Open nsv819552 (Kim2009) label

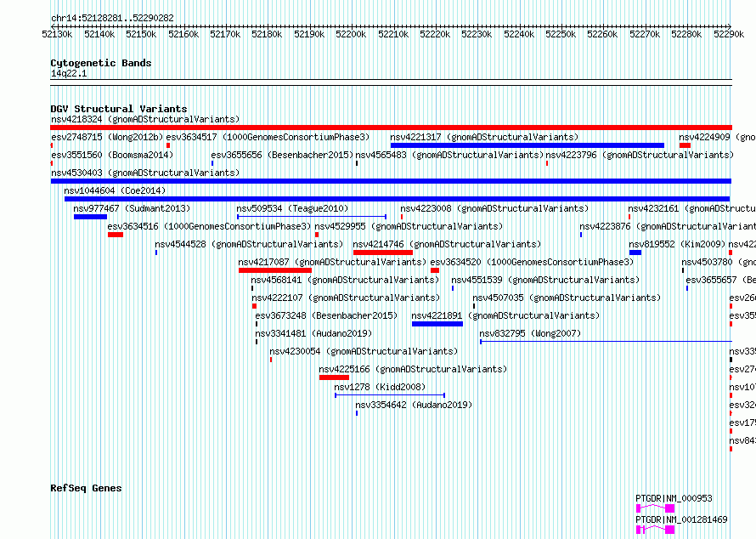click(677, 244)
